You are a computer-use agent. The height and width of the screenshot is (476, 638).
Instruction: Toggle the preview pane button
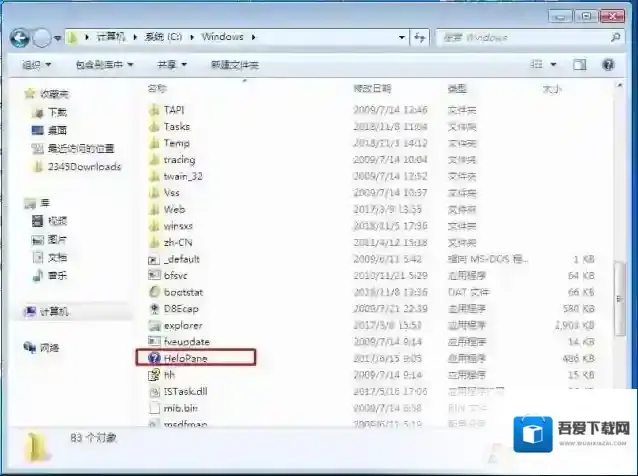579,65
